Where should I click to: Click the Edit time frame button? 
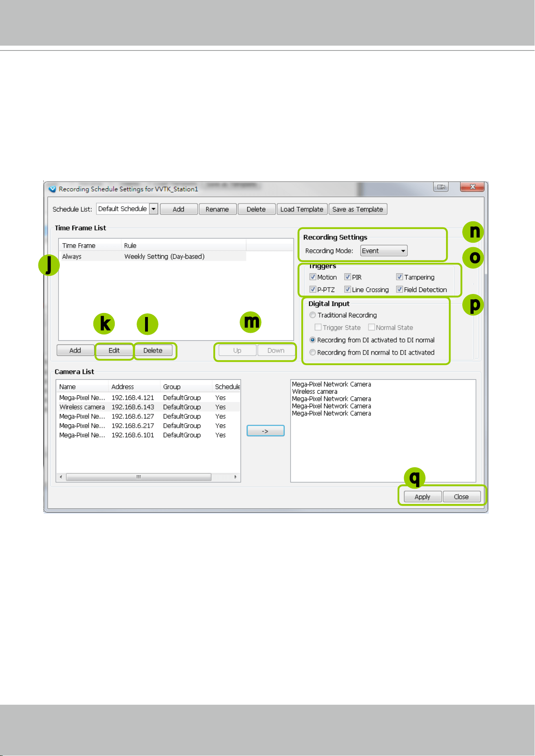[114, 350]
